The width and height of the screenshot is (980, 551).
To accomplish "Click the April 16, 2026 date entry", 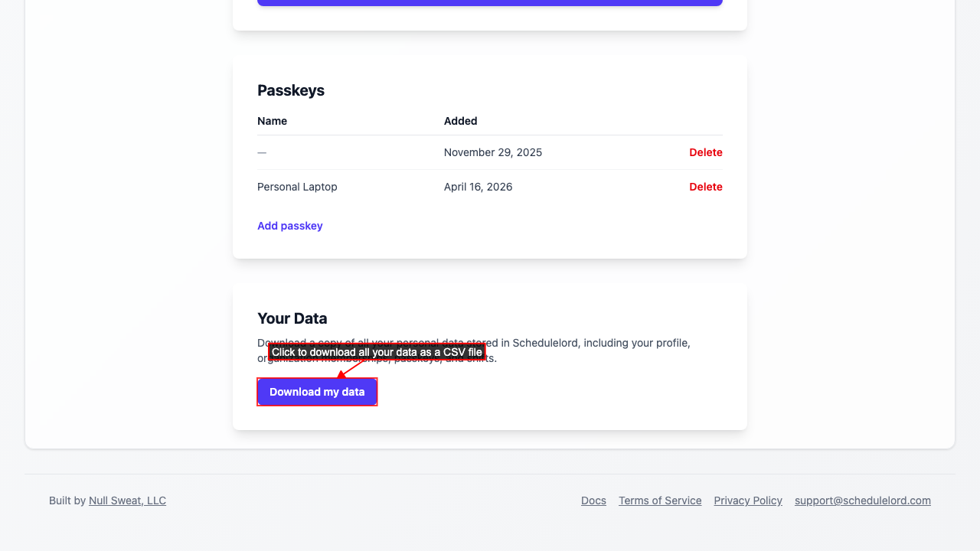I will [478, 187].
